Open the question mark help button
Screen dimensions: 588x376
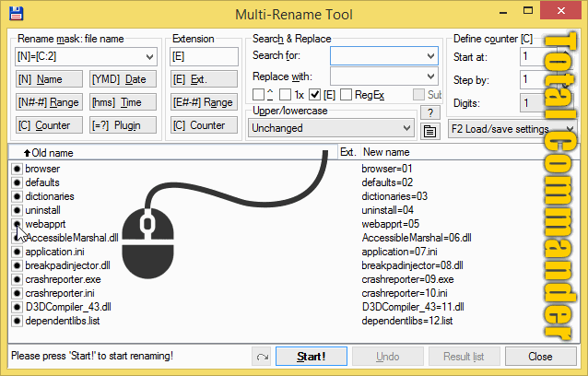coord(430,112)
